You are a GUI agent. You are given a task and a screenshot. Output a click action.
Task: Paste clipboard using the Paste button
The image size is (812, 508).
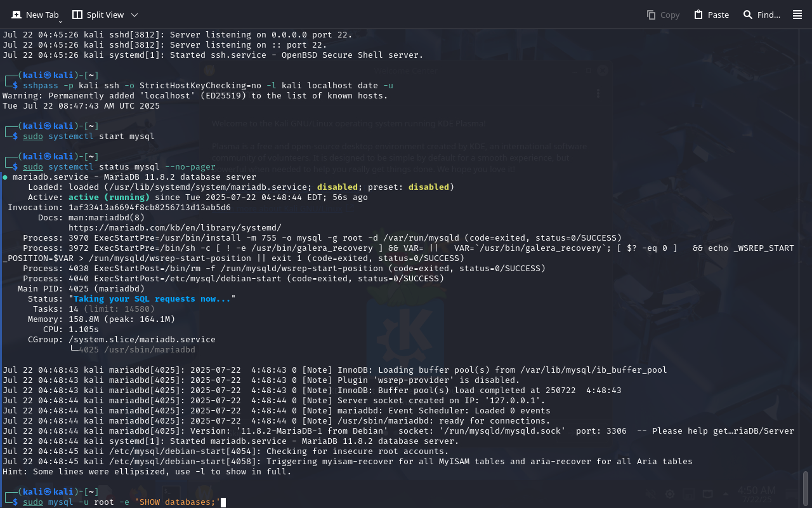(x=711, y=15)
